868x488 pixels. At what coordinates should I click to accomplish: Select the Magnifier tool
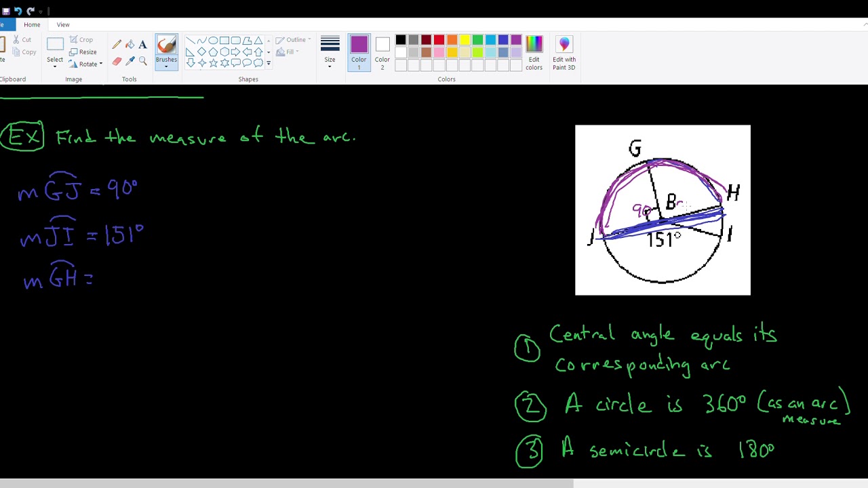[142, 61]
